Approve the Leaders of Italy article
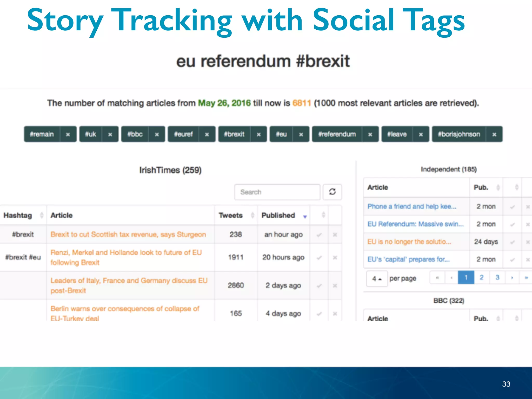Image resolution: width=532 pixels, height=399 pixels. click(319, 286)
